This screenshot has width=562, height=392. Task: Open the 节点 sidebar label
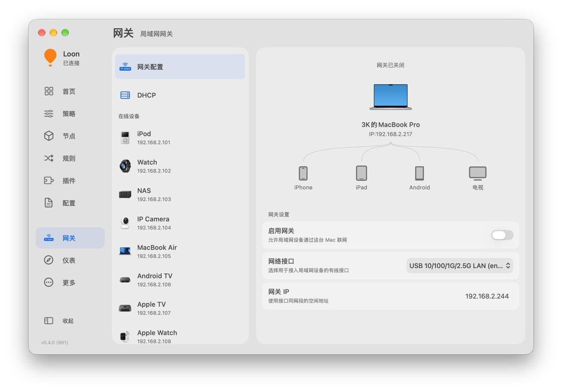coord(69,136)
